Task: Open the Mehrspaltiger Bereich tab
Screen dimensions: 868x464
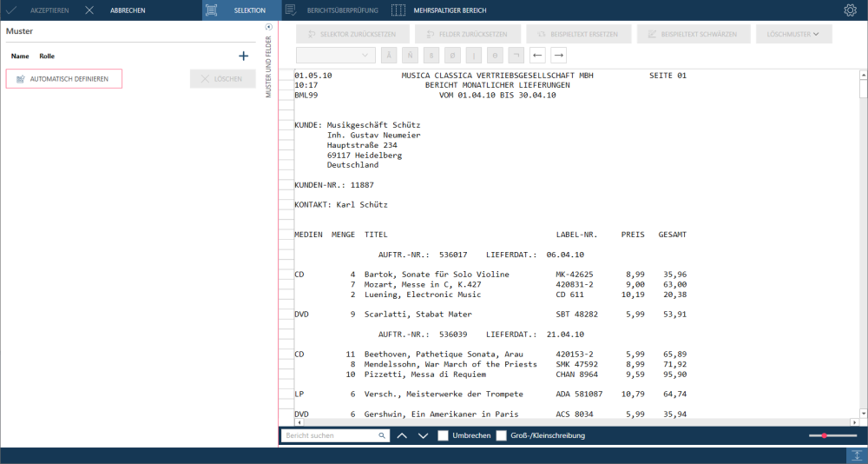Action: click(438, 10)
